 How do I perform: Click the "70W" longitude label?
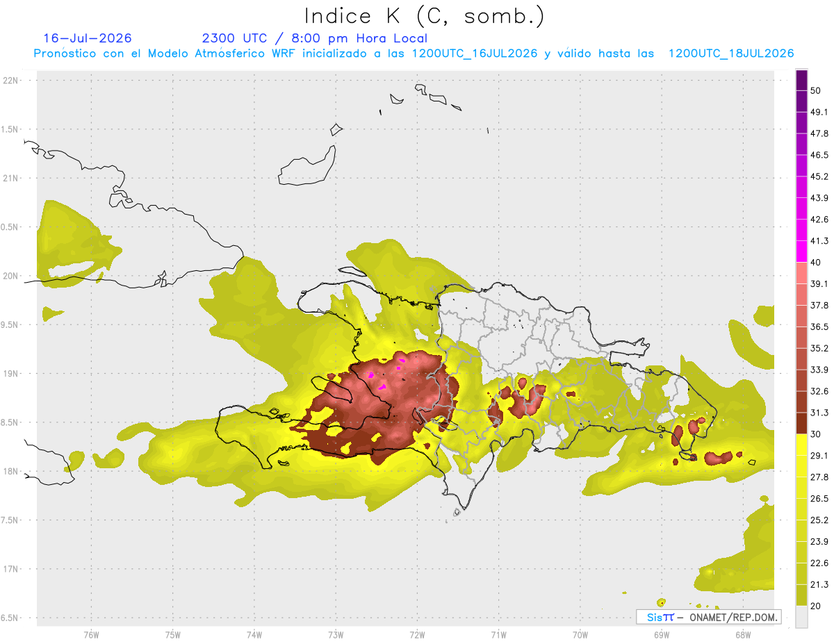(580, 634)
